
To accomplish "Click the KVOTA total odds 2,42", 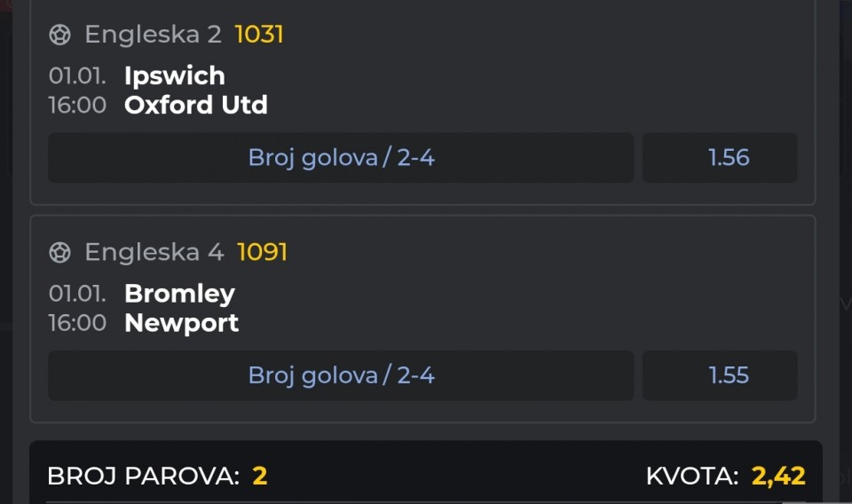I will pyautogui.click(x=778, y=476).
